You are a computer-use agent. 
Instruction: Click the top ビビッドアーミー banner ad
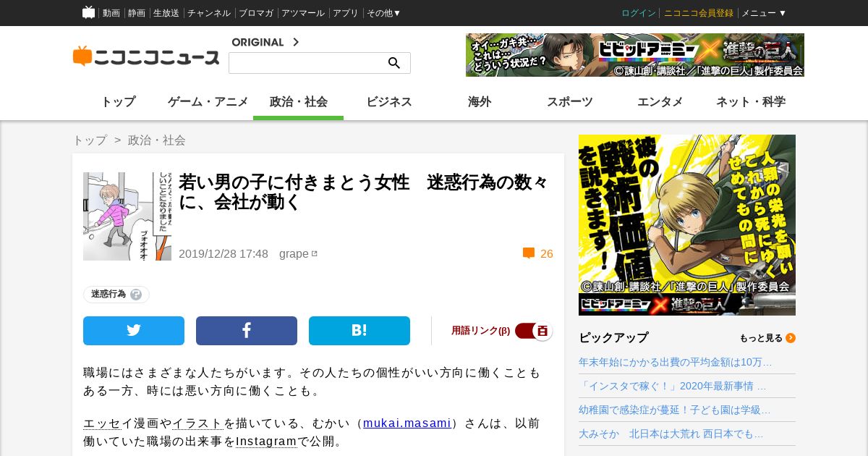tap(635, 55)
